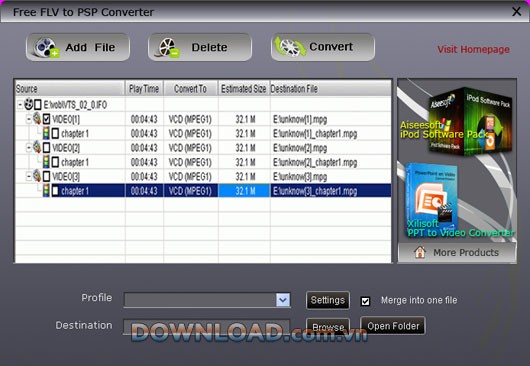This screenshot has height=366, width=530.
Task: Click the Add File film reel icon
Action: click(46, 47)
